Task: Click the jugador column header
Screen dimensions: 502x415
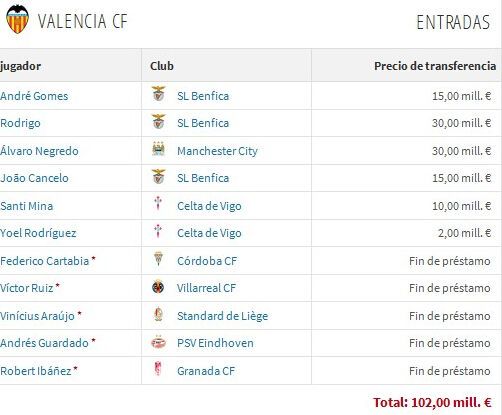Action: (21, 66)
